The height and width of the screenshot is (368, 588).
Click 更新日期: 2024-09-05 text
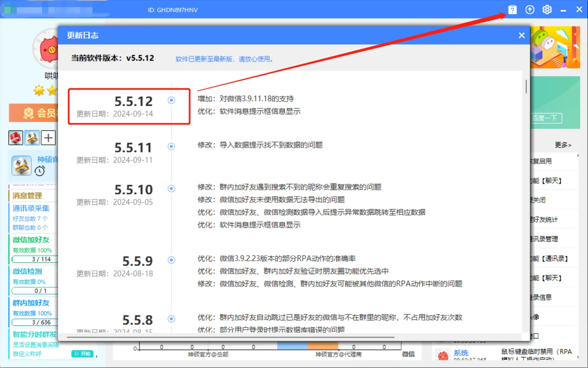(115, 202)
